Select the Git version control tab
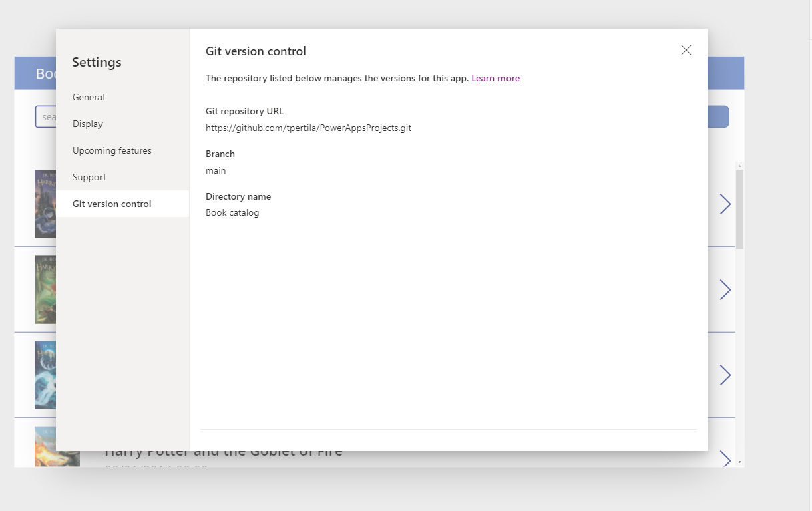Viewport: 812px width, 511px height. click(x=112, y=204)
